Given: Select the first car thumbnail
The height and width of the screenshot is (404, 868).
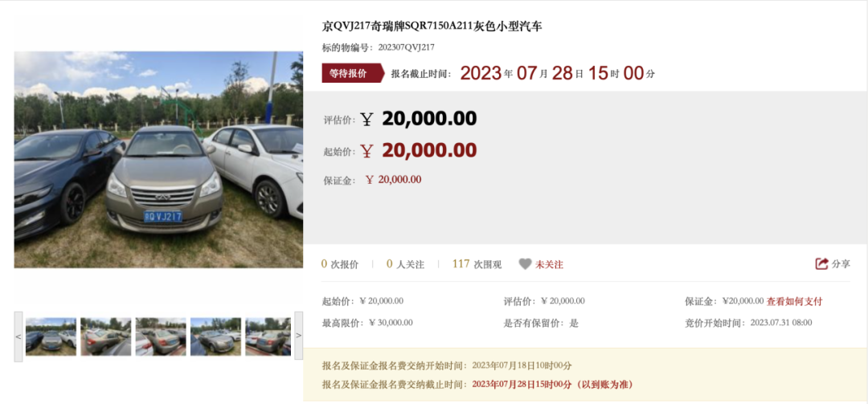Looking at the screenshot, I should pyautogui.click(x=51, y=337).
